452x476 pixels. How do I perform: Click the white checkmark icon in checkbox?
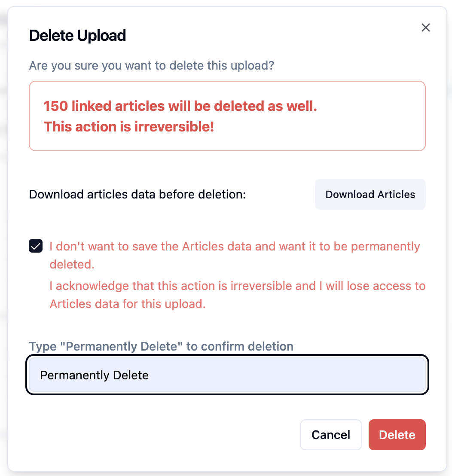[x=36, y=246]
